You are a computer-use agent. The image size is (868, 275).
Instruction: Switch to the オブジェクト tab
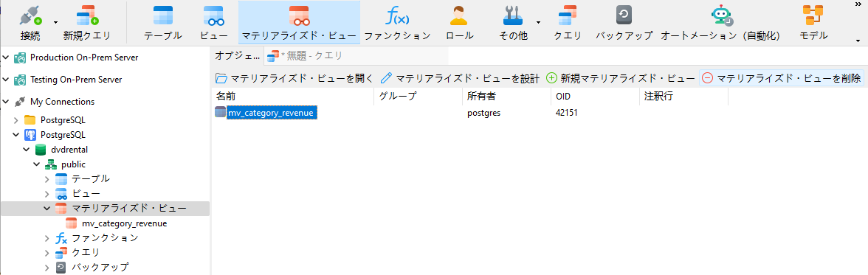click(x=237, y=55)
